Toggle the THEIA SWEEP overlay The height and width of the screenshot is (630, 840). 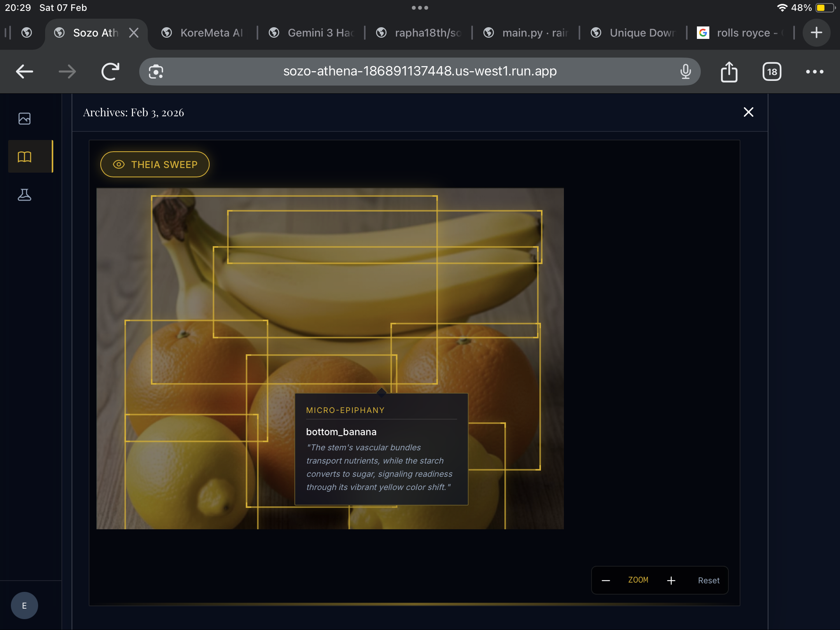155,164
